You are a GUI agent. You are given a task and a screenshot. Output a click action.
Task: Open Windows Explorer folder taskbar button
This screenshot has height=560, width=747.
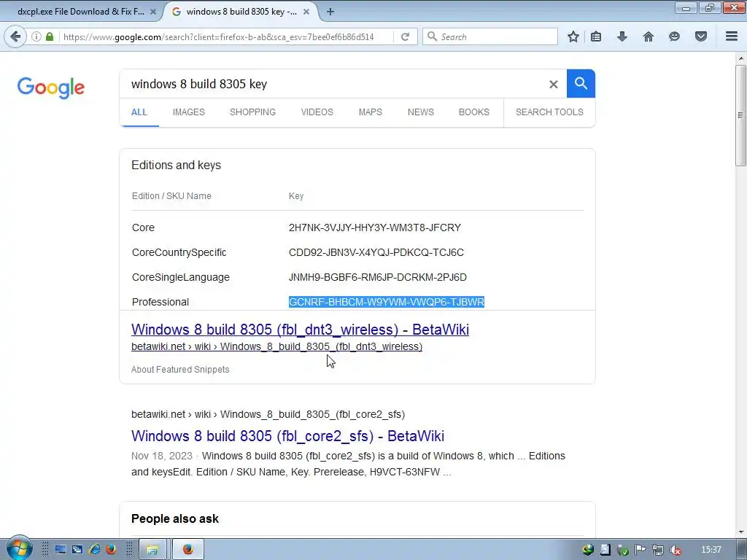[152, 550]
